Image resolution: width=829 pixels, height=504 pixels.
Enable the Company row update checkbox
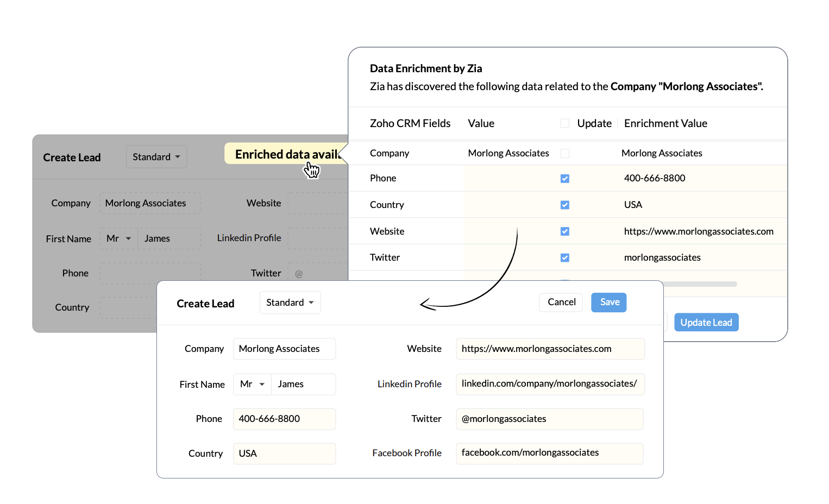tap(565, 153)
